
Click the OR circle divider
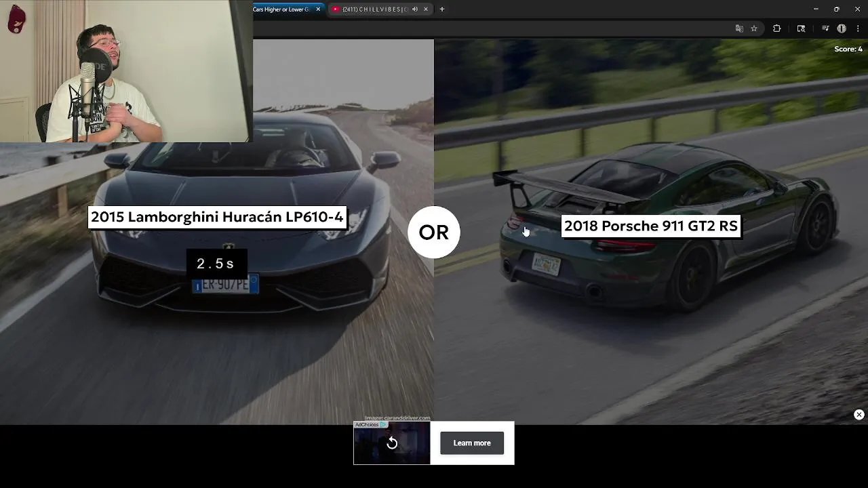click(x=434, y=232)
